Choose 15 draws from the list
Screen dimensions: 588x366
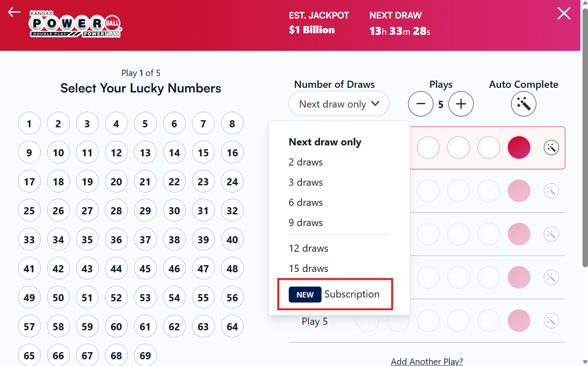309,269
